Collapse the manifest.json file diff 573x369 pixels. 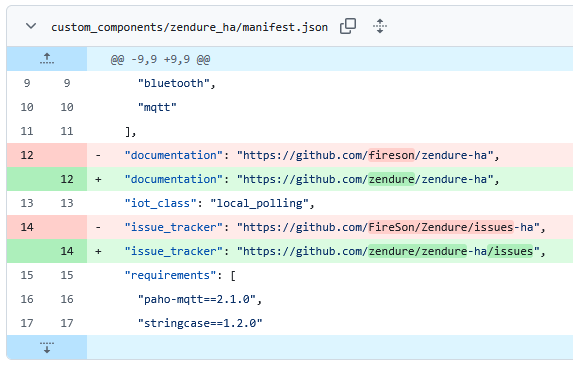[x=31, y=26]
